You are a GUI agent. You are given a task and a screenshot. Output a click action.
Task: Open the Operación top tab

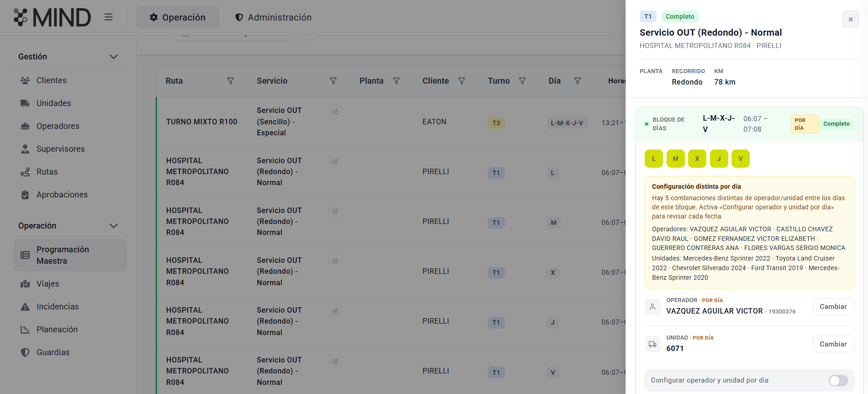[x=178, y=17]
